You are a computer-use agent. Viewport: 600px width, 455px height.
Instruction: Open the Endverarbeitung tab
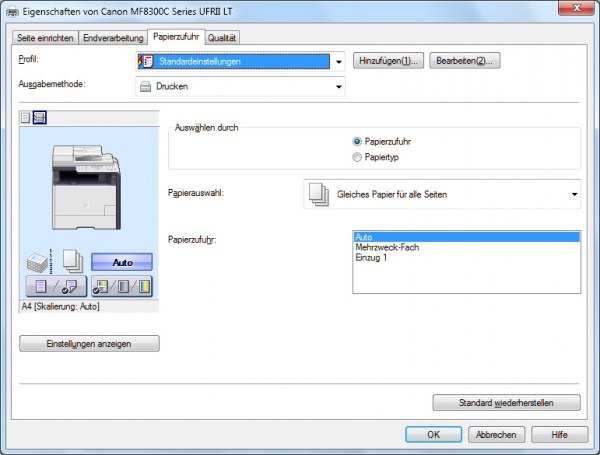(x=114, y=38)
